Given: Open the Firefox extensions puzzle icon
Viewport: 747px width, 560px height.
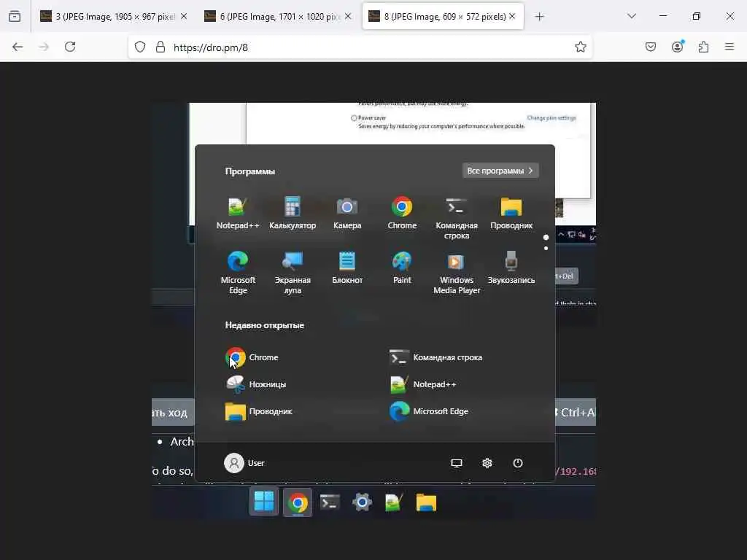Looking at the screenshot, I should pyautogui.click(x=703, y=47).
